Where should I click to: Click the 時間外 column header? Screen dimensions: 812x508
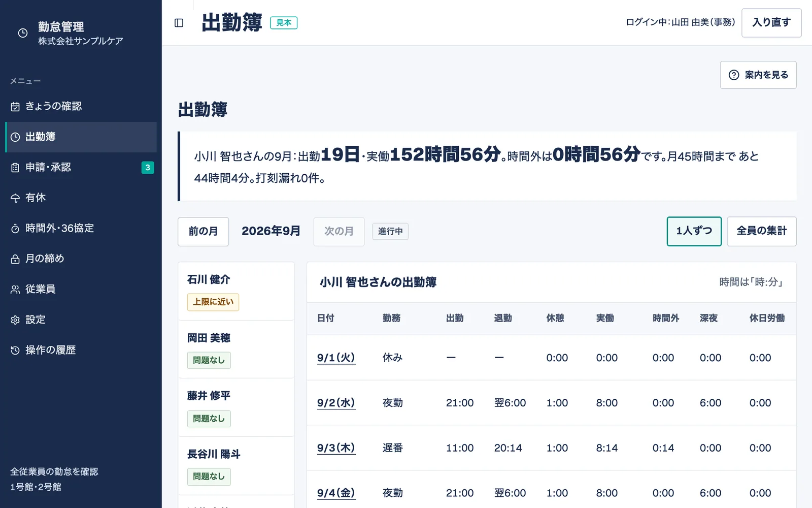[x=665, y=319]
